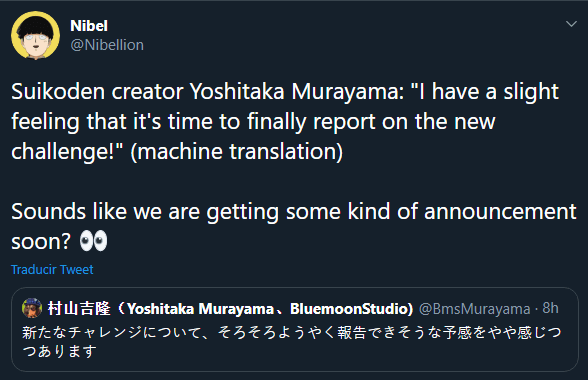
Task: Click the Nibel display name
Action: (89, 26)
